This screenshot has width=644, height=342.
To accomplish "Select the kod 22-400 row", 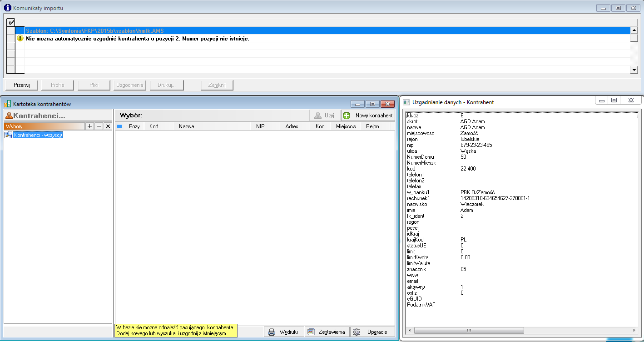I will (x=522, y=169).
